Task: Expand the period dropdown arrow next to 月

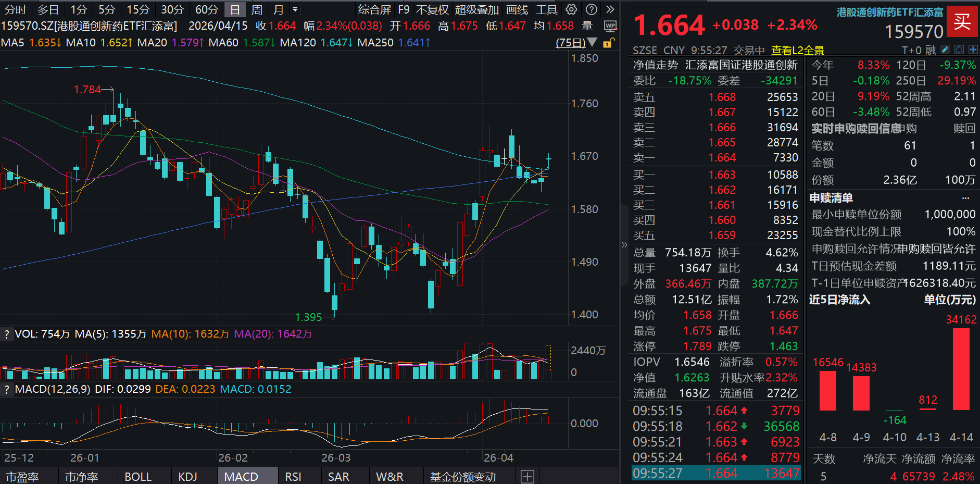Action: click(294, 9)
